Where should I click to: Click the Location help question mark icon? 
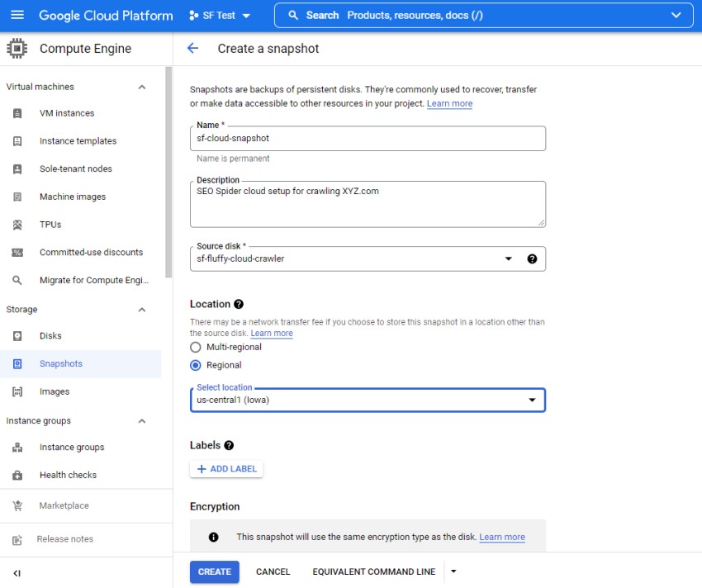point(239,304)
